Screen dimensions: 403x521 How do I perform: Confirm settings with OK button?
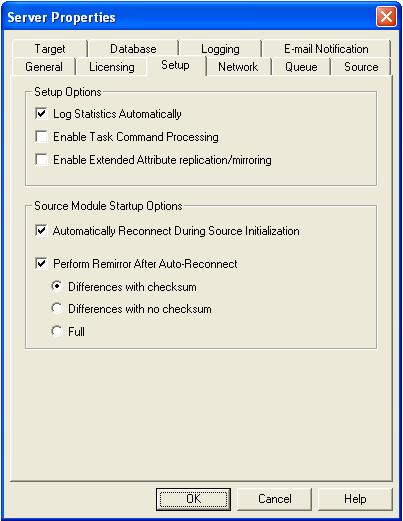193,499
